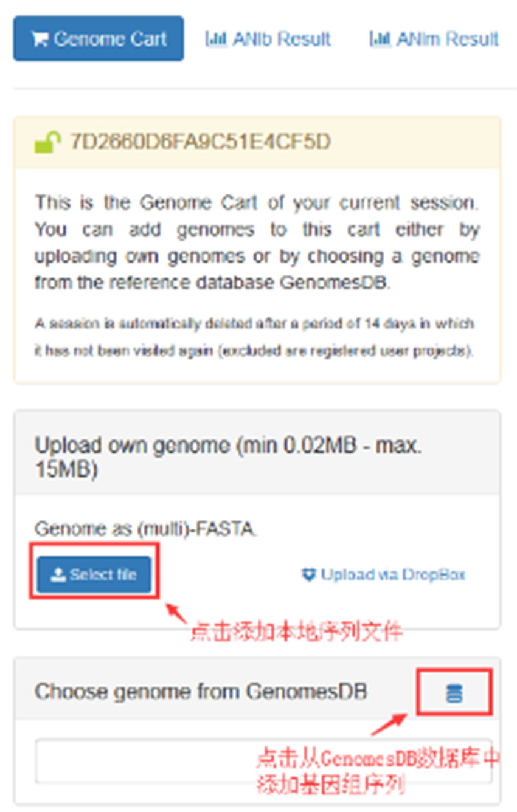This screenshot has height=812, width=517.
Task: Switch to ANIb Result tab
Action: 268,39
